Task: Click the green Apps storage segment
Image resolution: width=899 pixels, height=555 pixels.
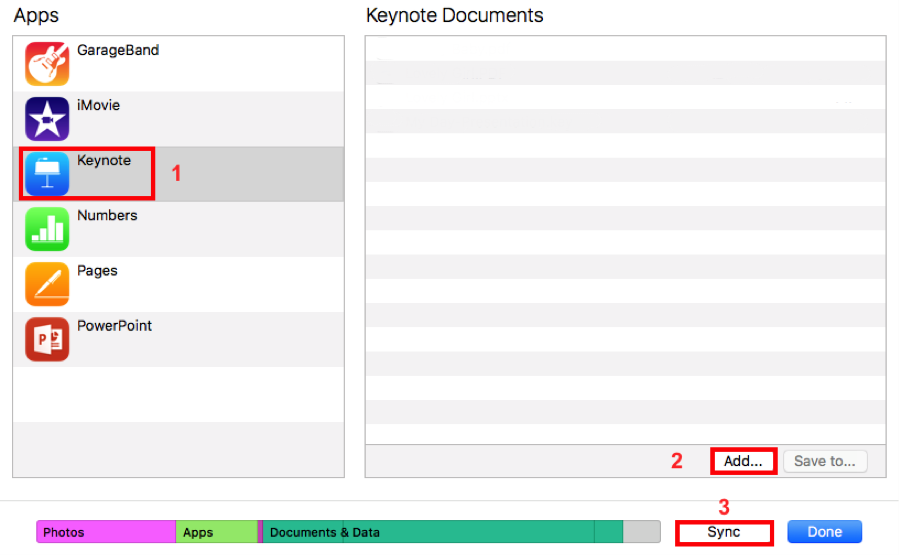Action: [x=217, y=532]
